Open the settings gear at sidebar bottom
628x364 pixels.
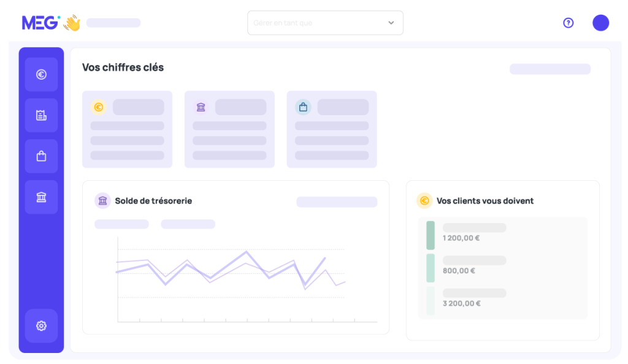click(41, 325)
